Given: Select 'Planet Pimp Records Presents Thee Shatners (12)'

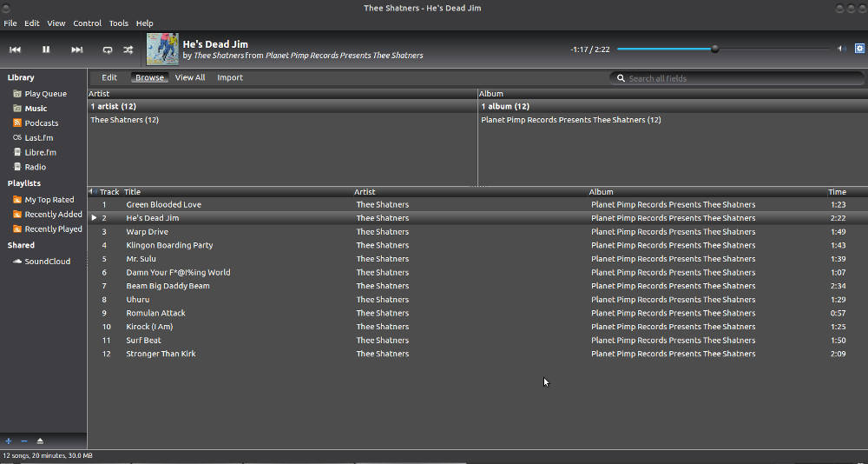Looking at the screenshot, I should pyautogui.click(x=673, y=120).
